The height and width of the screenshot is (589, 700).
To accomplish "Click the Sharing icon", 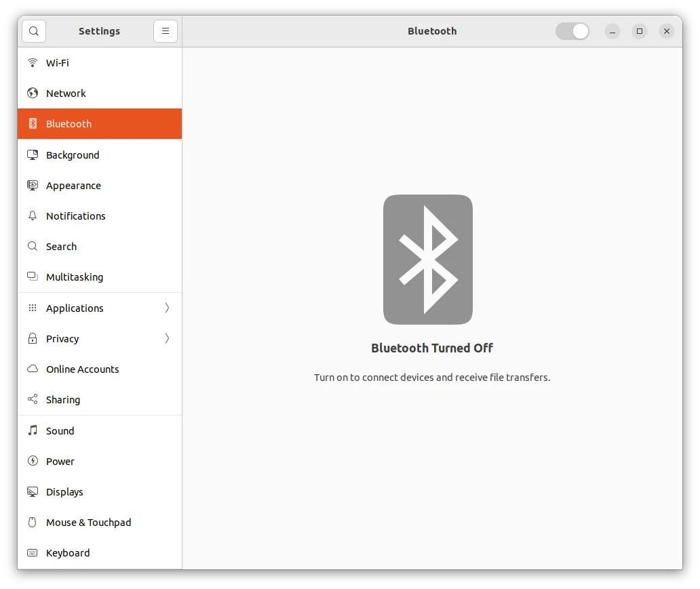I will 33,399.
